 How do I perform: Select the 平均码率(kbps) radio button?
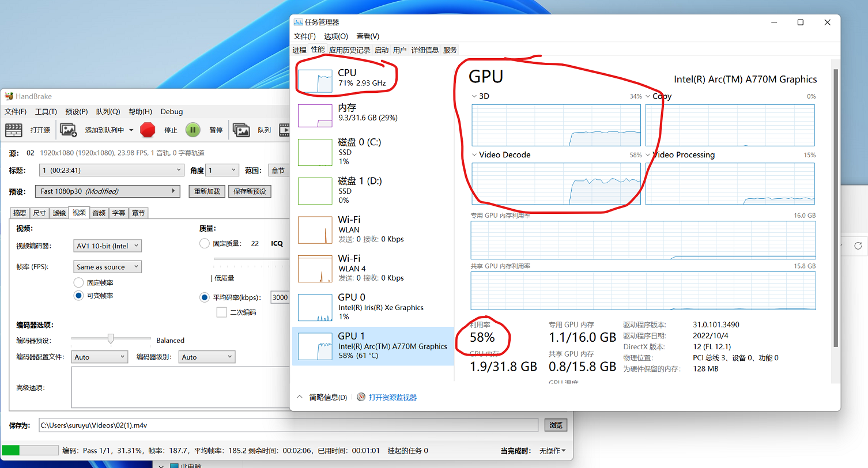204,297
